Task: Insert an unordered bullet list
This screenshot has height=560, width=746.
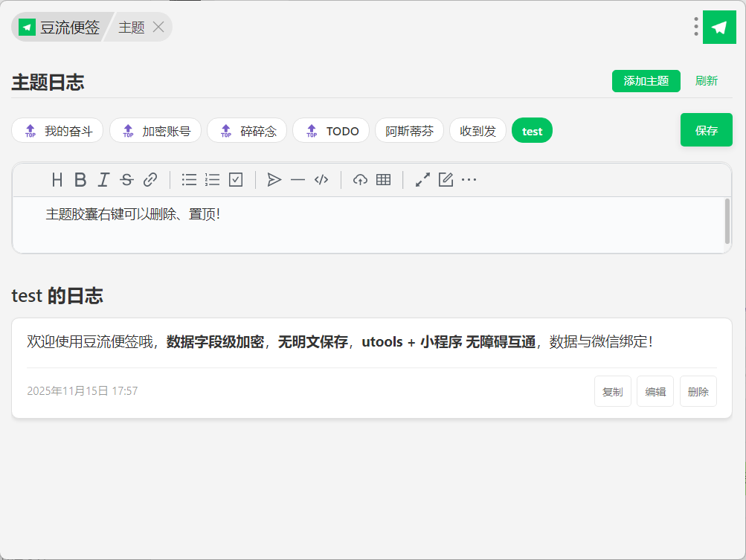Action: pyautogui.click(x=189, y=179)
